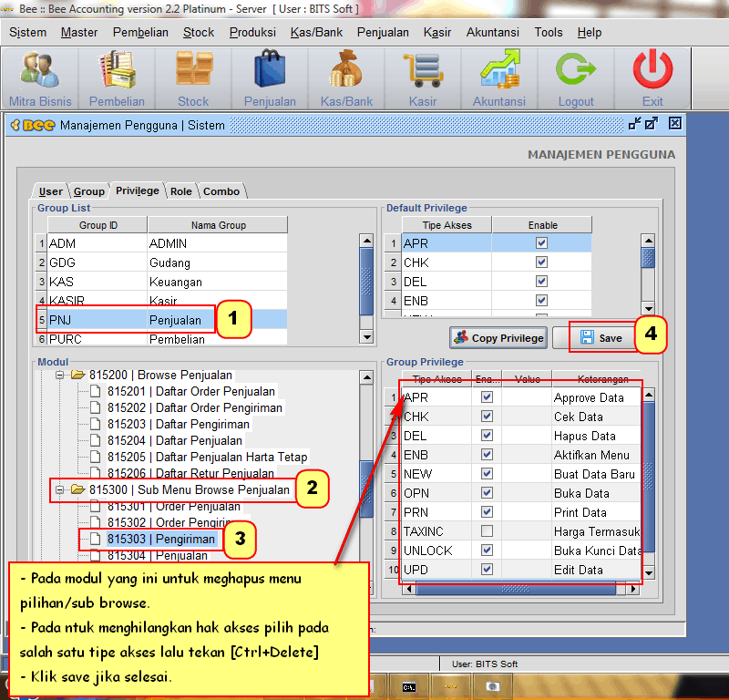Select the 815303 Pengiriman tree item
The width and height of the screenshot is (729, 700).
pyautogui.click(x=160, y=539)
